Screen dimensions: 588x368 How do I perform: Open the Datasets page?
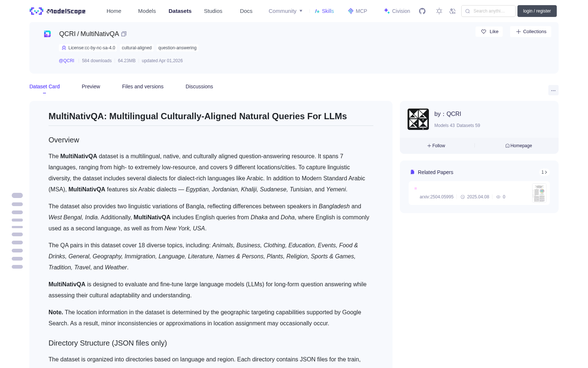tap(180, 11)
